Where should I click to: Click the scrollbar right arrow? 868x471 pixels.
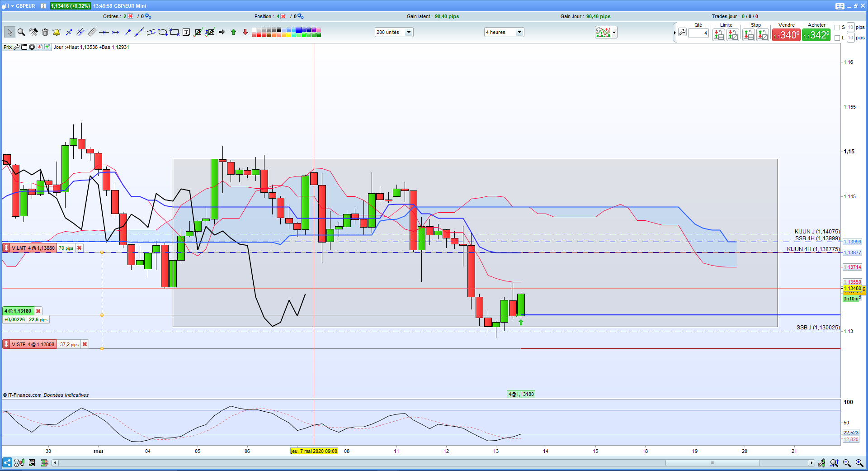[x=811, y=463]
